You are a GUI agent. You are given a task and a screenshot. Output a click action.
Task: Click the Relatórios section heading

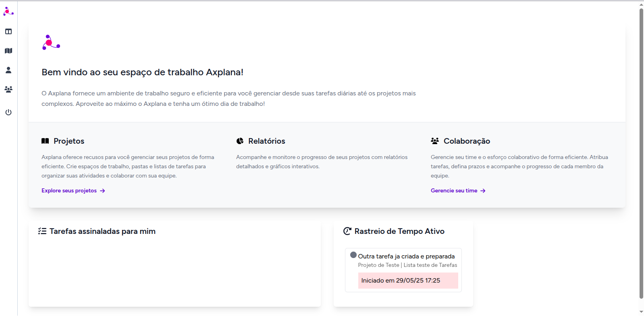[267, 141]
